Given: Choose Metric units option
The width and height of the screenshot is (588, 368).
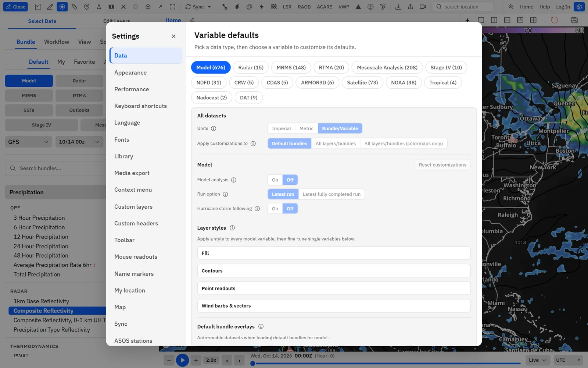Looking at the screenshot, I should 306,128.
